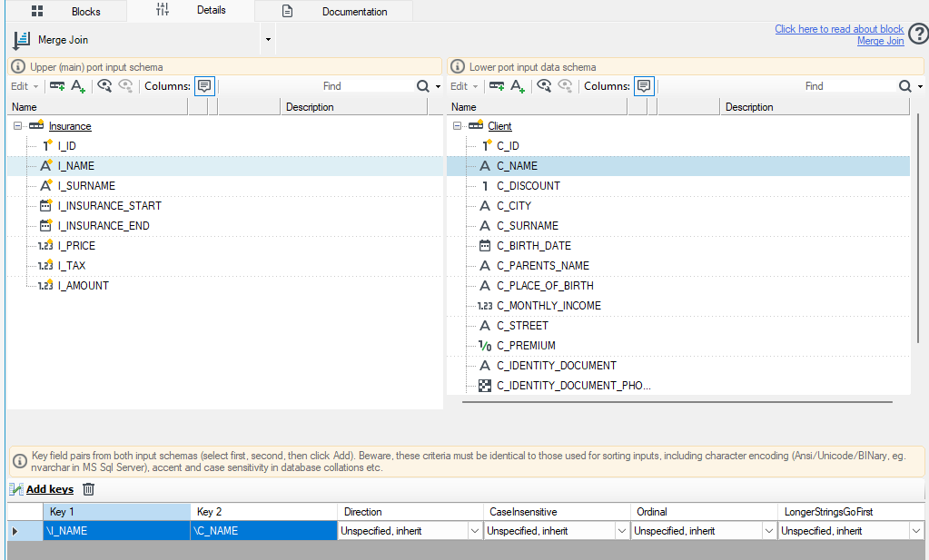
Task: Open the Ordinal dropdown for the key row
Action: [768, 531]
